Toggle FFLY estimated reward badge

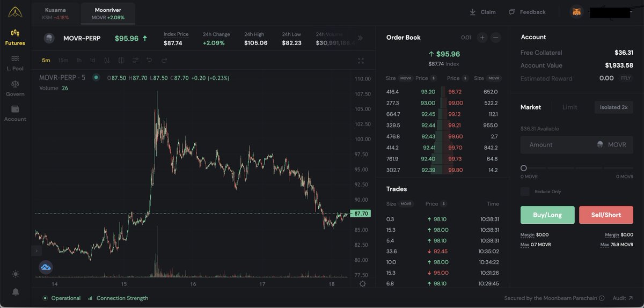pos(626,78)
